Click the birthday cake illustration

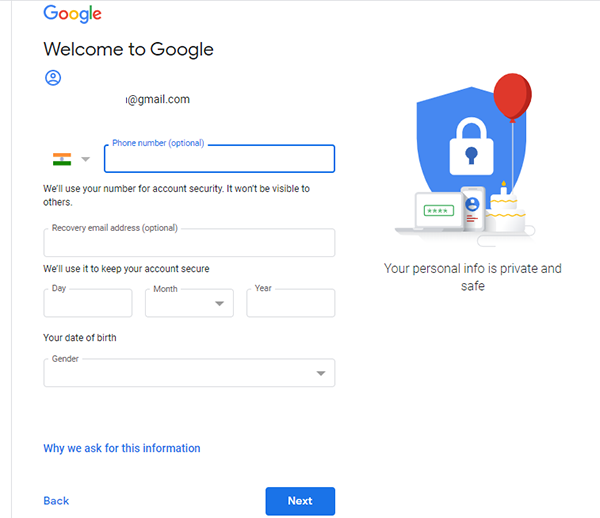pyautogui.click(x=505, y=209)
